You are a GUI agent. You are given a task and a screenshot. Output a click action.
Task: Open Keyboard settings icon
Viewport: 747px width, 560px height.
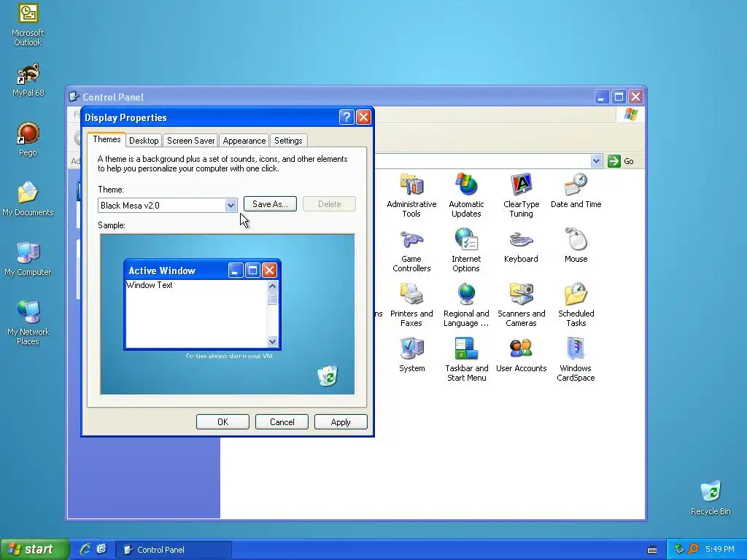click(521, 246)
